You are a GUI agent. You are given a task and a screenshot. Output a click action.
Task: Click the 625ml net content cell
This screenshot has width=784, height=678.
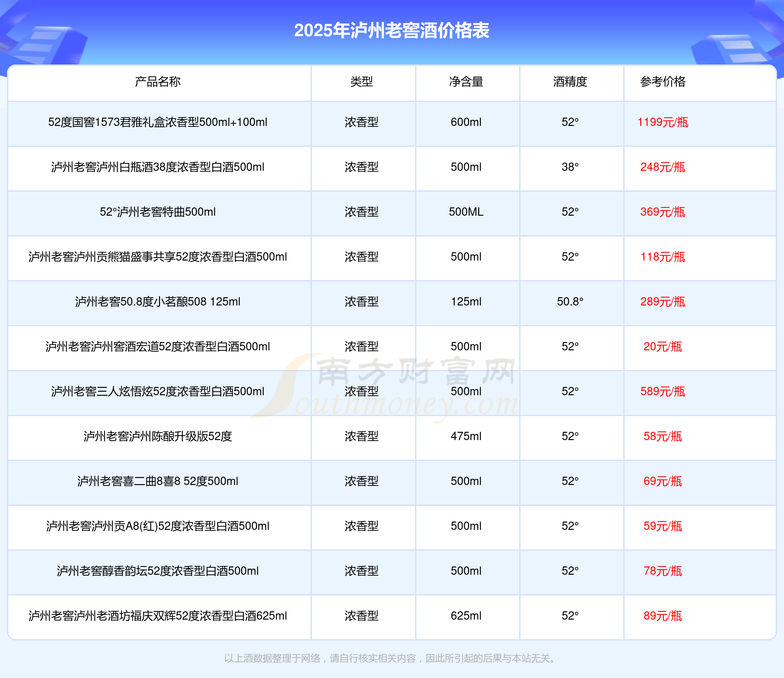466,616
